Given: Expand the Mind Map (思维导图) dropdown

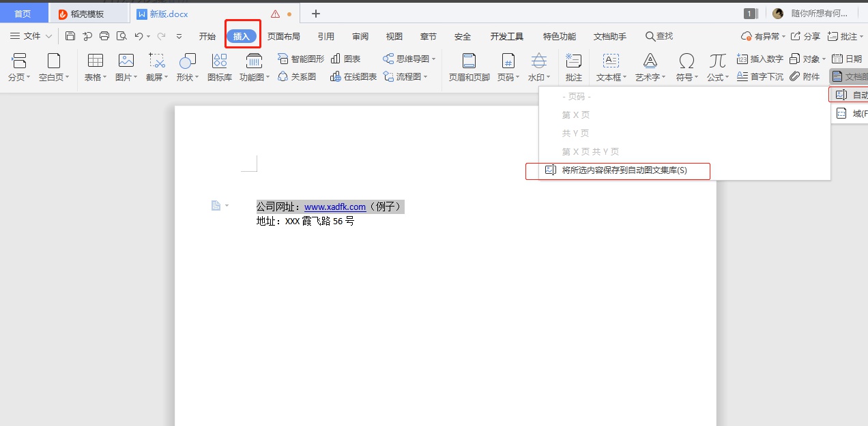Looking at the screenshot, I should tap(433, 59).
